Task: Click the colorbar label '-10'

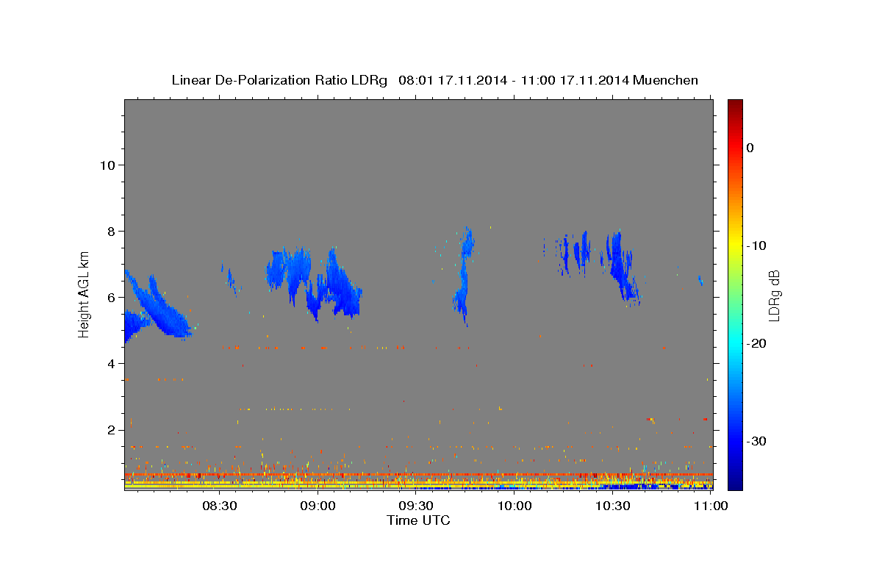Action: tap(757, 245)
